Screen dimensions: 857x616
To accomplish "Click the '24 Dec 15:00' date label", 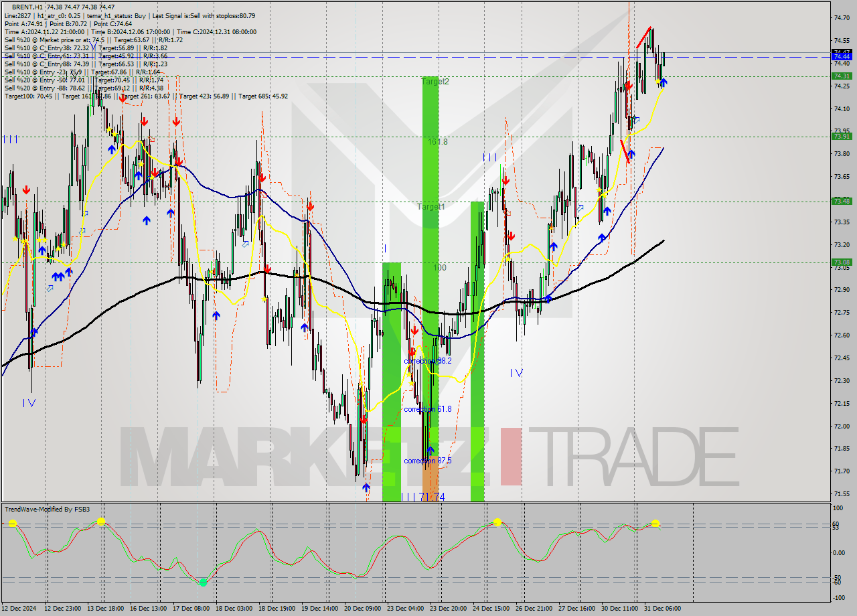I will [x=491, y=609].
